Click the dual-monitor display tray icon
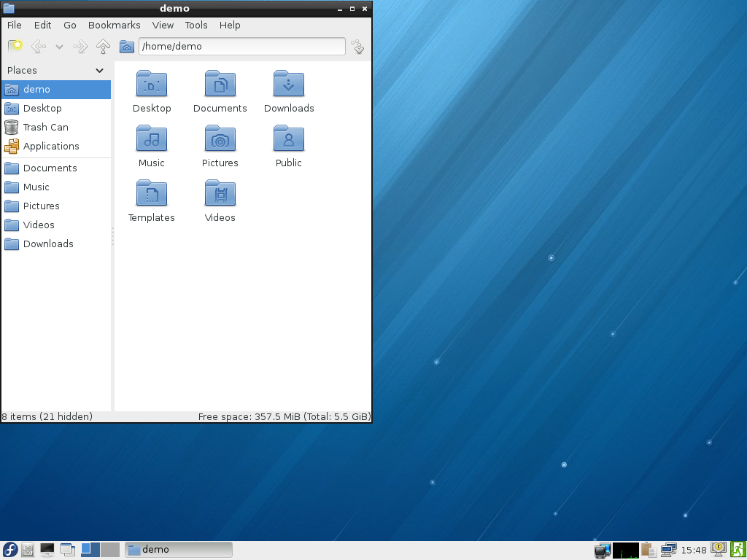The image size is (747, 560). coord(603,551)
